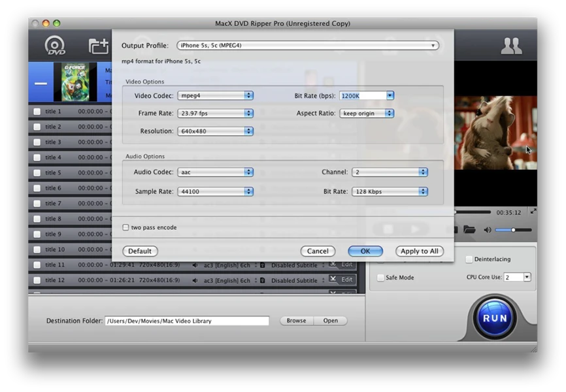Open the video Bit Rate (bps) dropdown arrow
Screen dimensions: 566x392
tap(390, 95)
